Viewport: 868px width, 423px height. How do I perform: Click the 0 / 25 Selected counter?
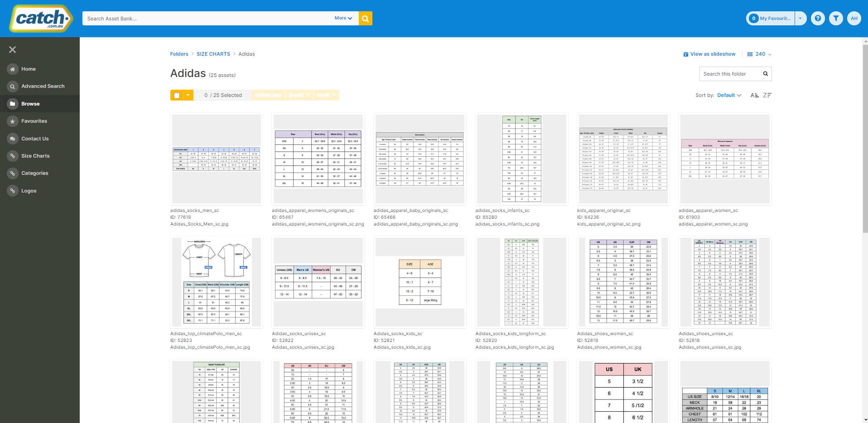coord(223,95)
